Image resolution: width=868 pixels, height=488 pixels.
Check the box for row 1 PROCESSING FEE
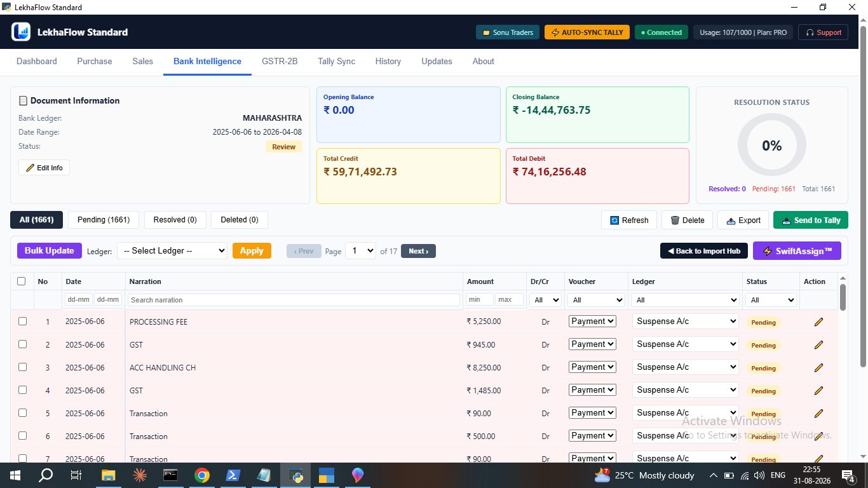pos(22,322)
